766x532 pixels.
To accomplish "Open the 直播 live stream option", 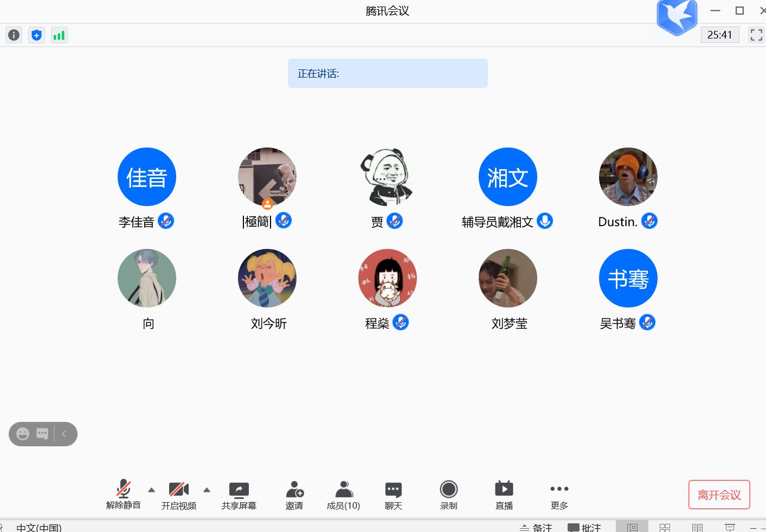I will point(504,495).
